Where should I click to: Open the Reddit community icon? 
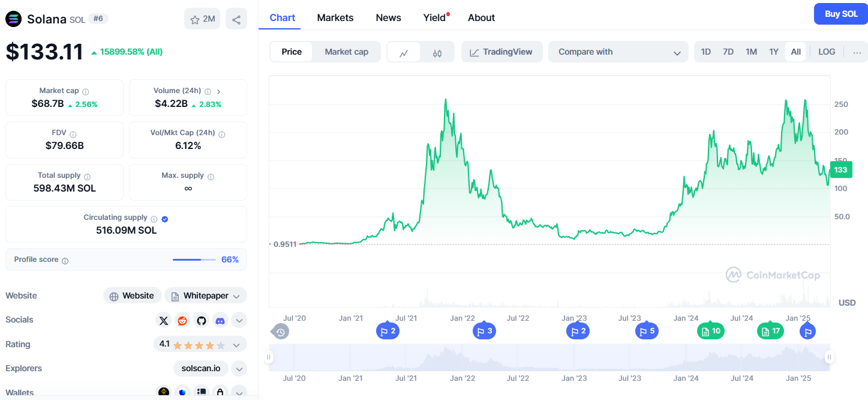(x=182, y=320)
